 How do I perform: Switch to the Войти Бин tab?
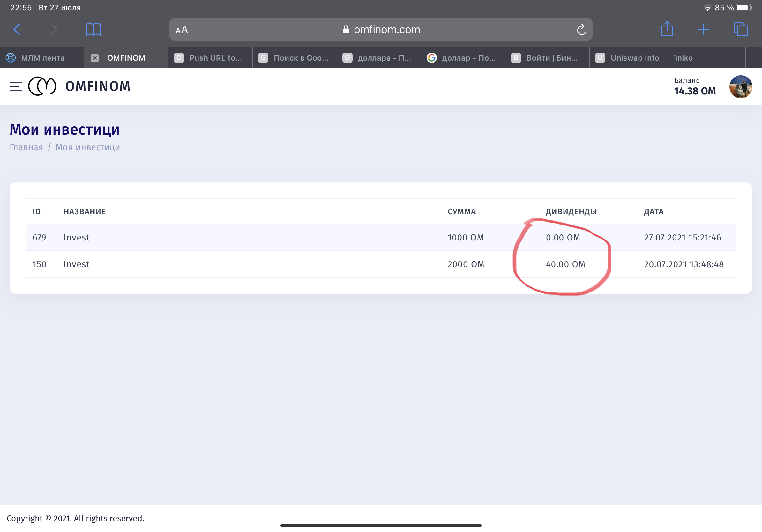(548, 58)
